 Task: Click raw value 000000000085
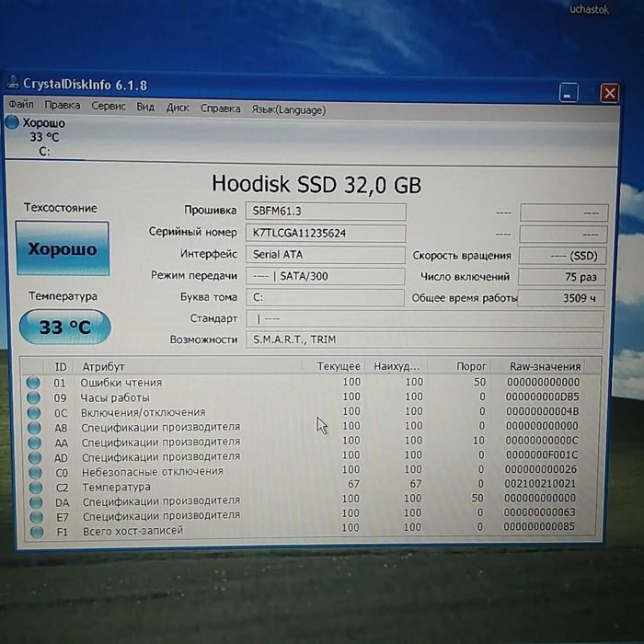click(539, 526)
